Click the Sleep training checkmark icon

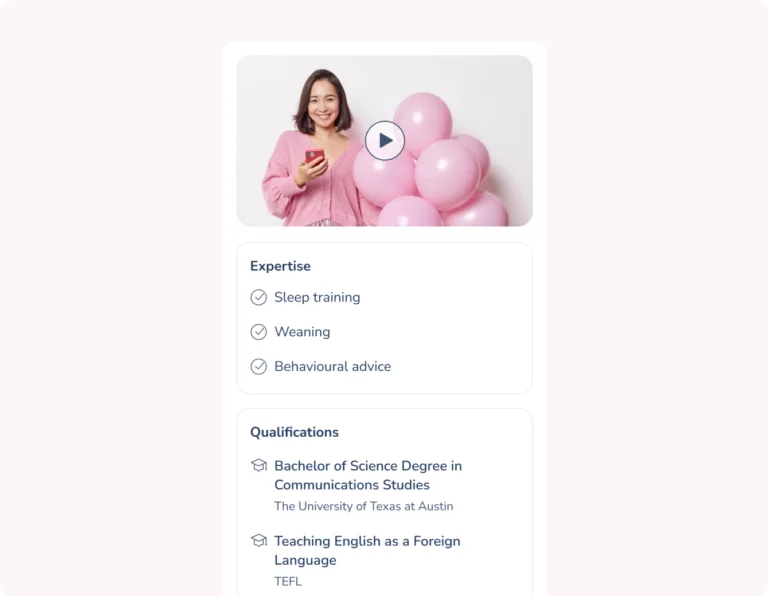coord(259,297)
